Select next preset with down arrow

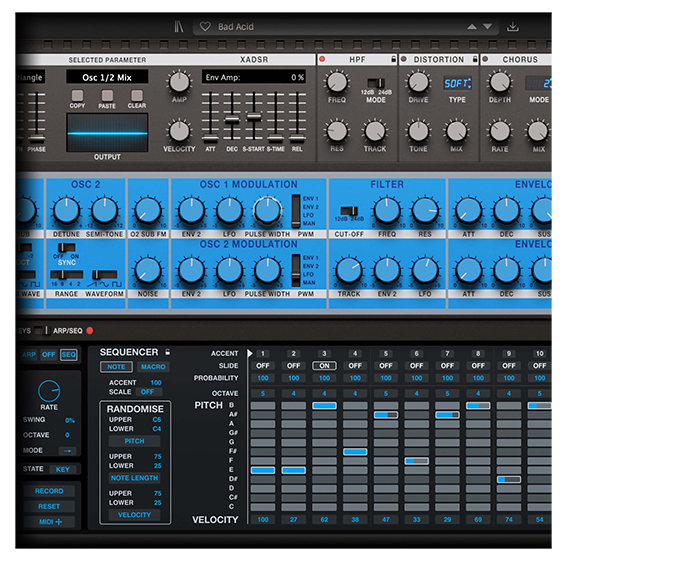488,27
